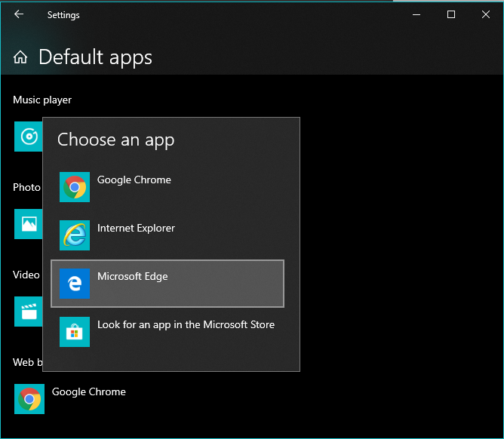Go back using the Settings back arrow
Screen dimensions: 504x439
[19, 14]
